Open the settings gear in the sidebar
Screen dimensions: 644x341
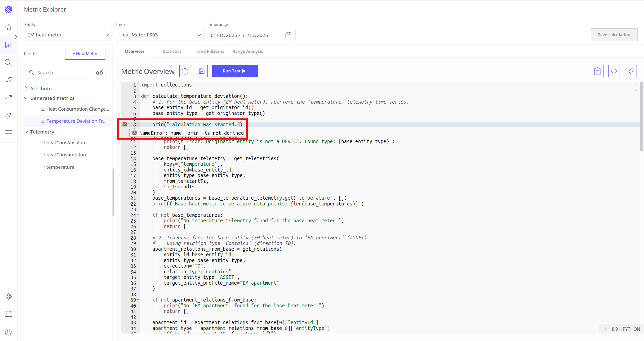[x=8, y=296]
